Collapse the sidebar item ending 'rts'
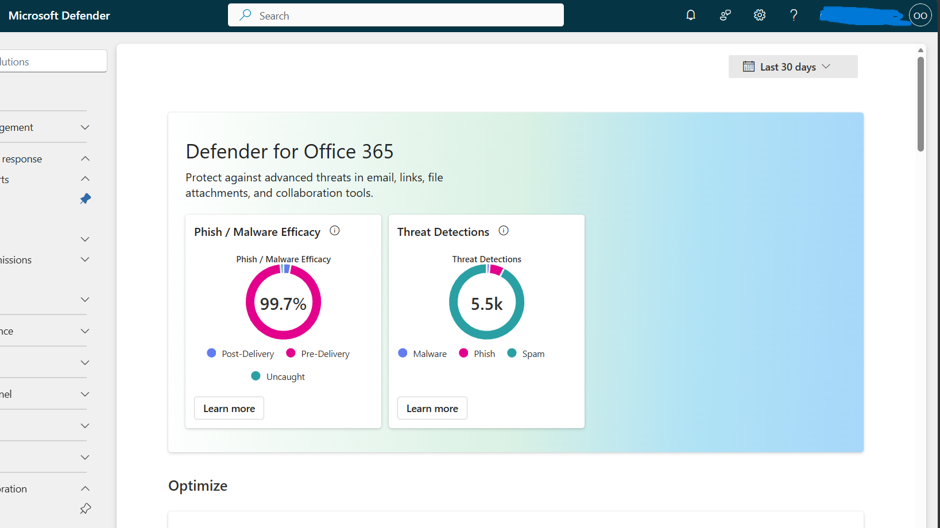Image resolution: width=940 pixels, height=528 pixels. [85, 179]
